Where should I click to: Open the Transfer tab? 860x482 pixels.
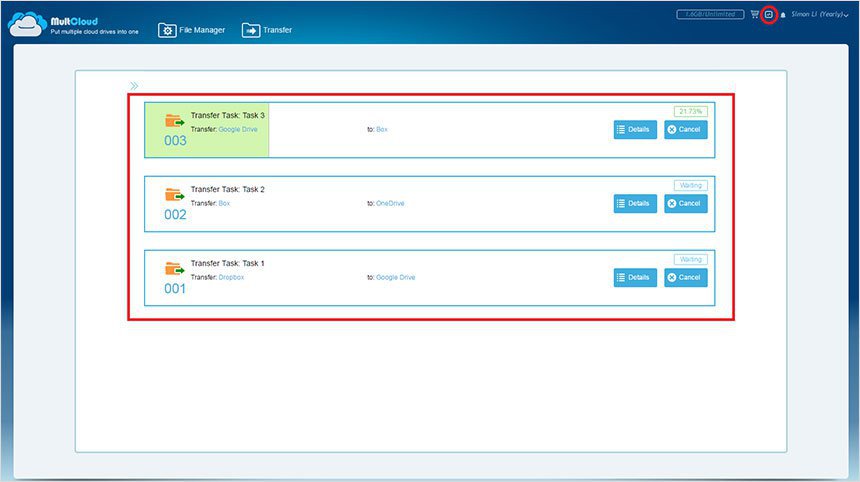click(x=267, y=30)
